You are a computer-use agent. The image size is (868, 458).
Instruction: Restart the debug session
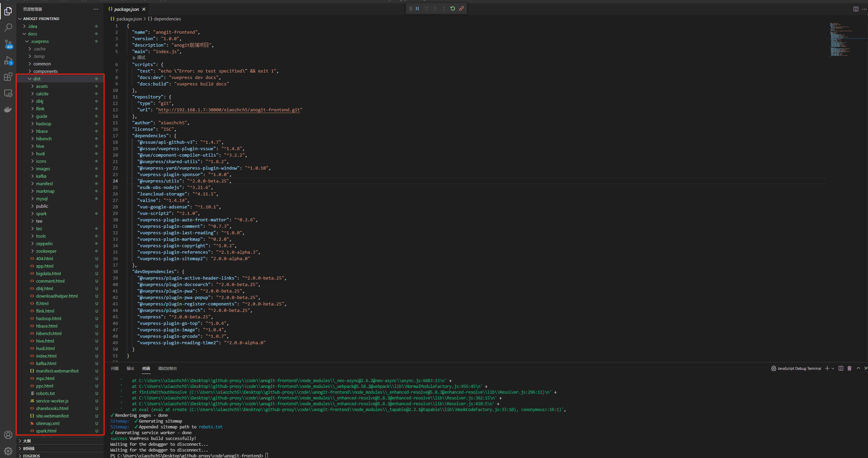click(453, 9)
